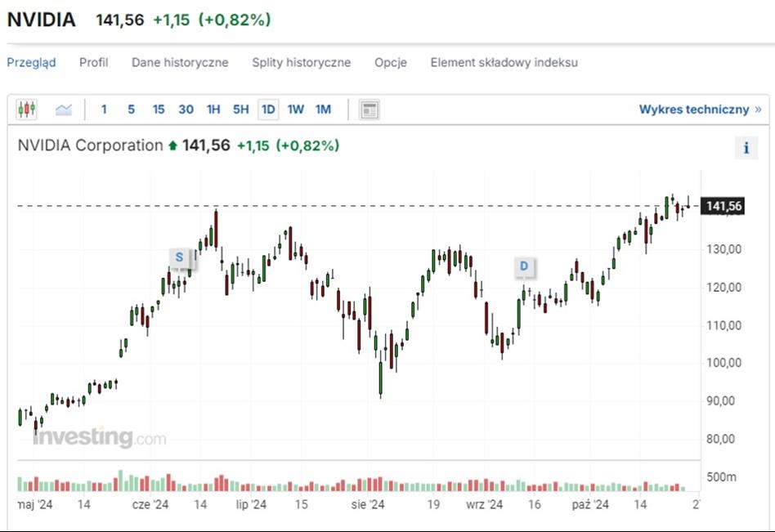Viewport: 775px width, 532px height.
Task: Click the +1,15 (+0,82%) change in header
Action: pos(212,20)
